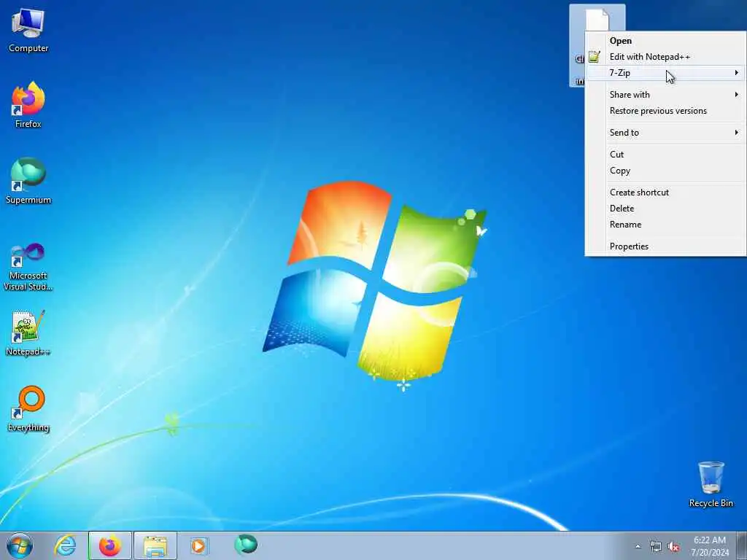Screen dimensions: 747x560
Task: Open the Computer desktop icon
Action: pos(28,31)
